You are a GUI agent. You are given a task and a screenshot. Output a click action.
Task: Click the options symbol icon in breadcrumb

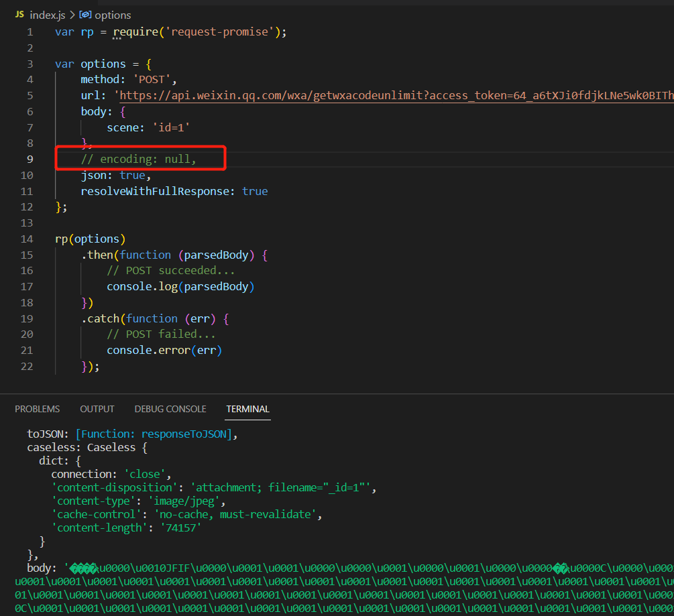85,15
